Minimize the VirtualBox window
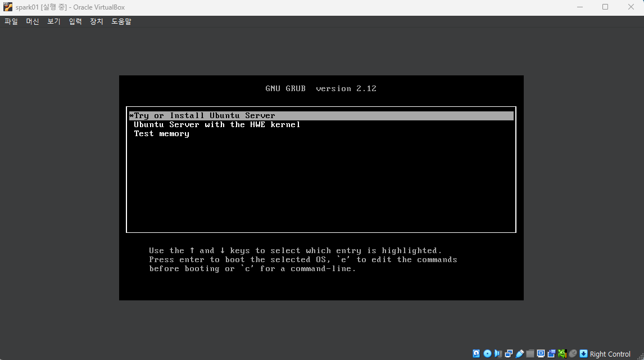The width and height of the screenshot is (644, 360). point(580,7)
